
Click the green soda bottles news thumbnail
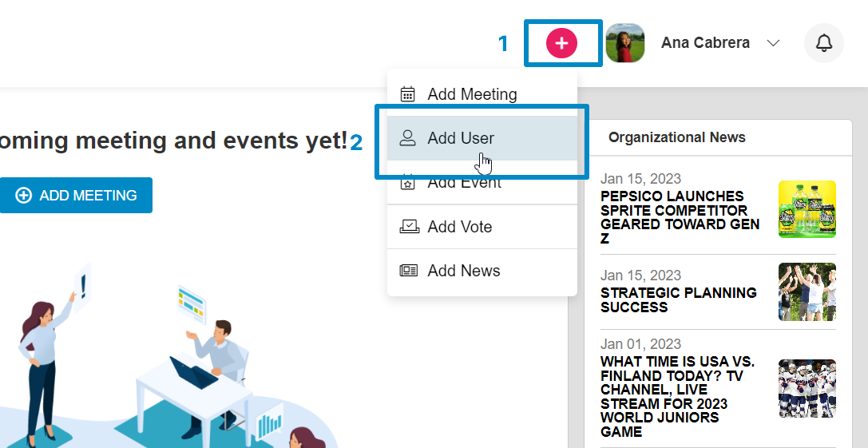(807, 208)
